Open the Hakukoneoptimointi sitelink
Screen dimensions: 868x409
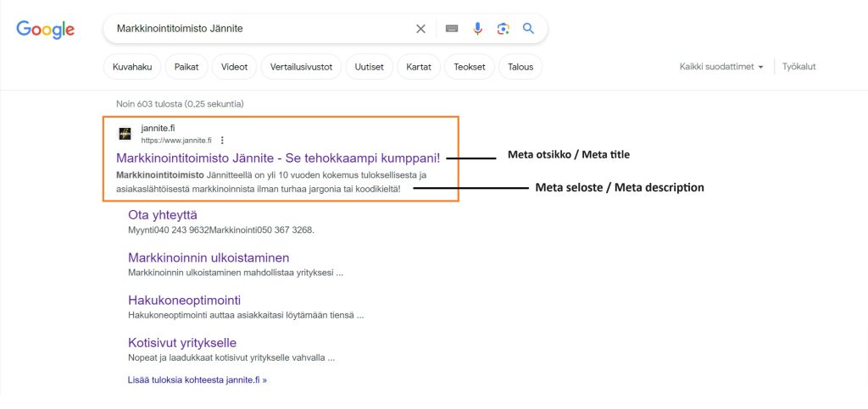(184, 300)
